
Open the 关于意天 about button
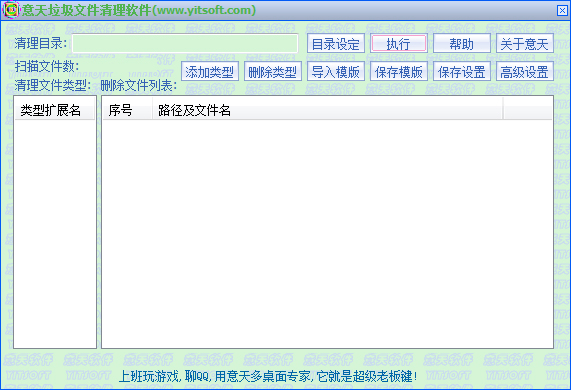point(525,43)
